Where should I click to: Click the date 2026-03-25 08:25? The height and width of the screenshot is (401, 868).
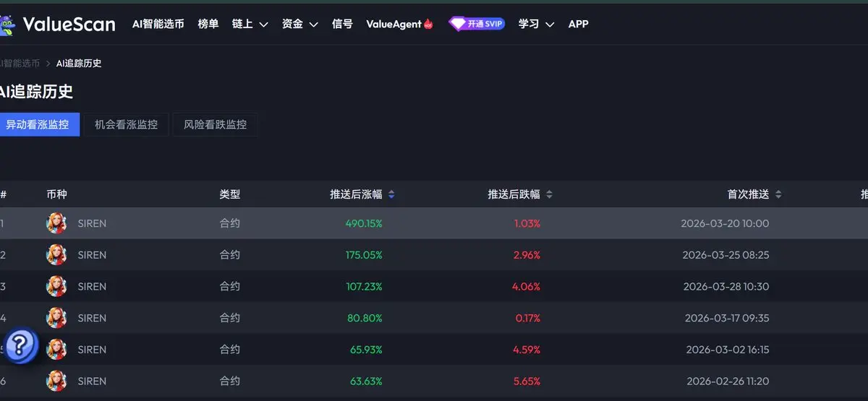(x=726, y=255)
